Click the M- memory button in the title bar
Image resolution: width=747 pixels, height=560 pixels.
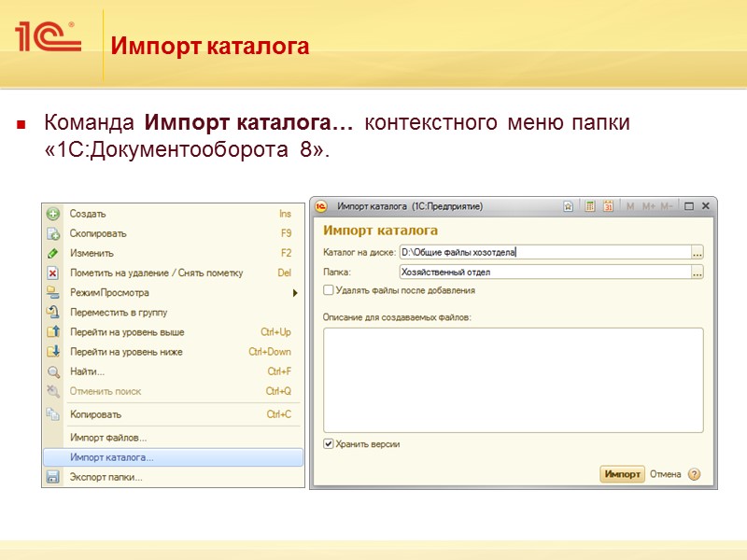click(x=666, y=206)
